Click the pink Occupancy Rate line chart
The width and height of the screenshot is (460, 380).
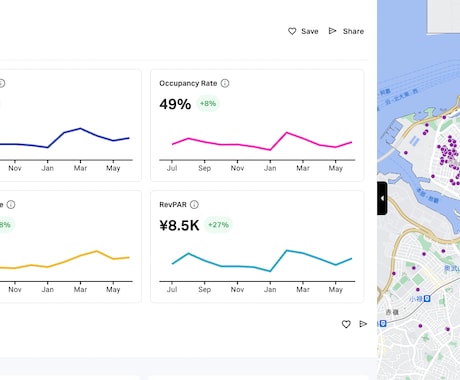tap(262, 142)
